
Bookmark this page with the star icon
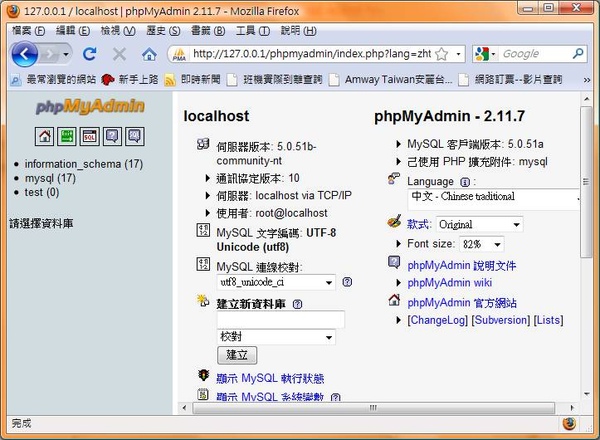click(x=442, y=54)
